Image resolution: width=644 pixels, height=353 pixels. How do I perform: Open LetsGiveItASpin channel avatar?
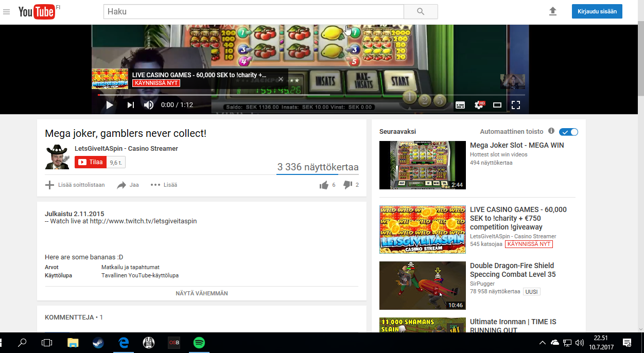(x=58, y=157)
